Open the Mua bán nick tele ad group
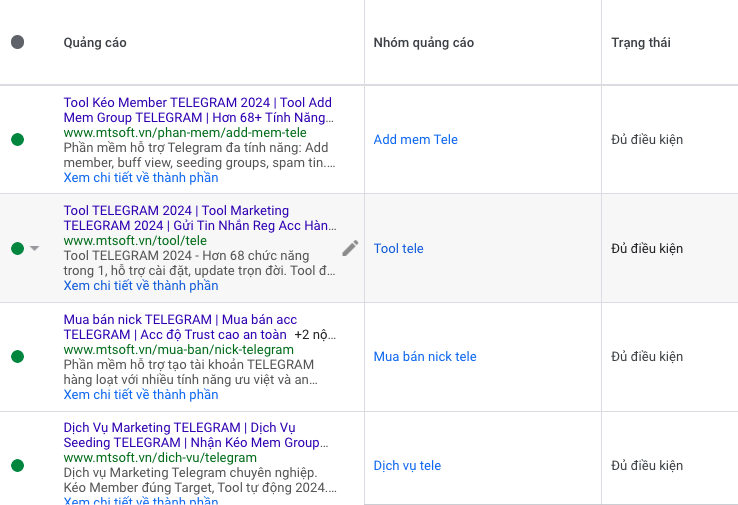This screenshot has width=738, height=505. [425, 357]
